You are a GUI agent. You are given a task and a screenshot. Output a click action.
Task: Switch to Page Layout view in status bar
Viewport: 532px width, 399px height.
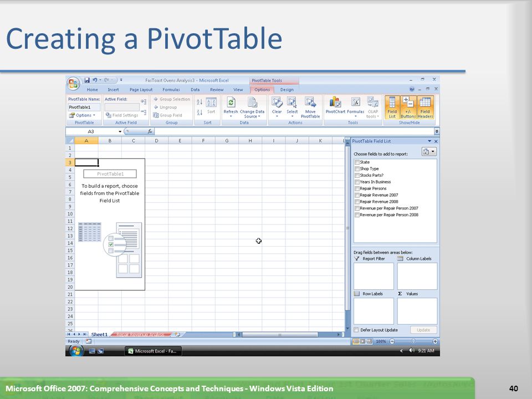(x=362, y=341)
